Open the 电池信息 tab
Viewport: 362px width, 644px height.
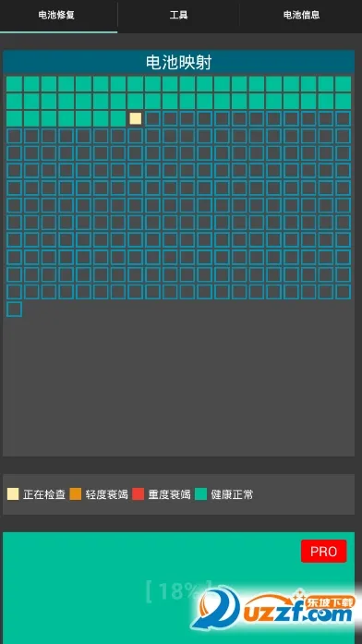pyautogui.click(x=301, y=16)
